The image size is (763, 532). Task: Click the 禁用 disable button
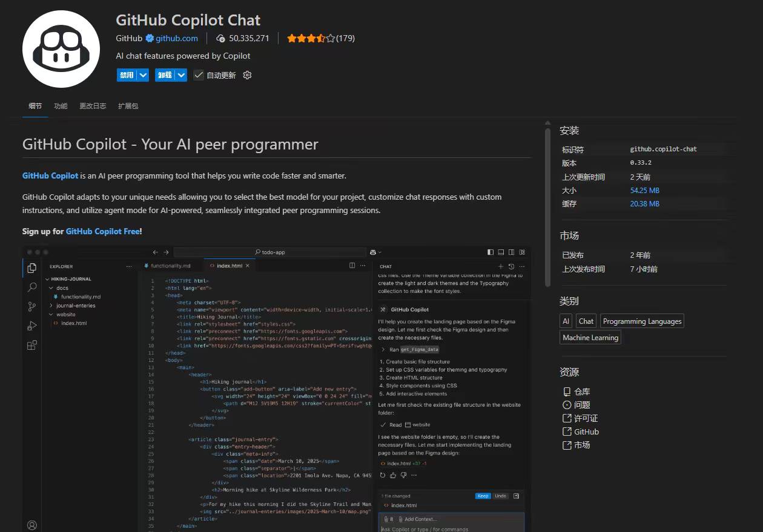[x=127, y=75]
